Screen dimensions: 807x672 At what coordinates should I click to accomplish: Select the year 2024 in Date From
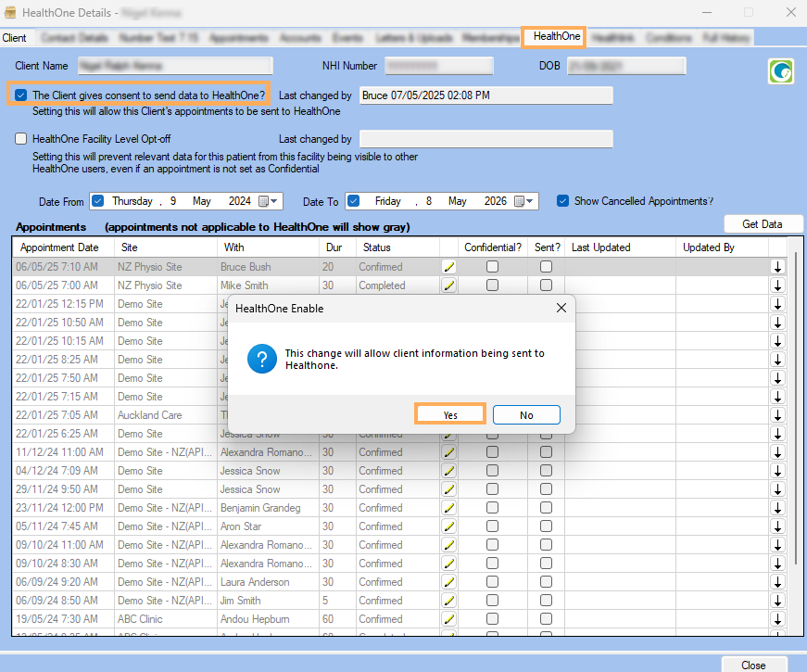coord(240,201)
